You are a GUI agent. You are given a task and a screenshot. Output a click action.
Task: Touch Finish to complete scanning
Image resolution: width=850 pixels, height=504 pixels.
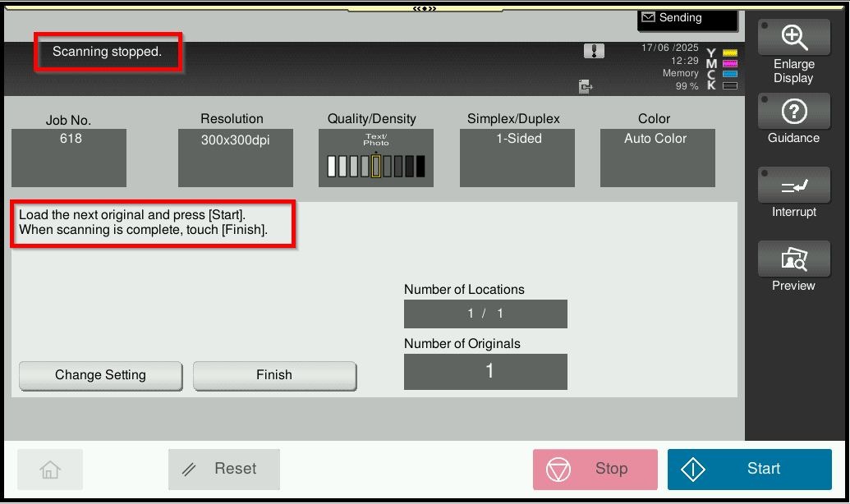[274, 375]
